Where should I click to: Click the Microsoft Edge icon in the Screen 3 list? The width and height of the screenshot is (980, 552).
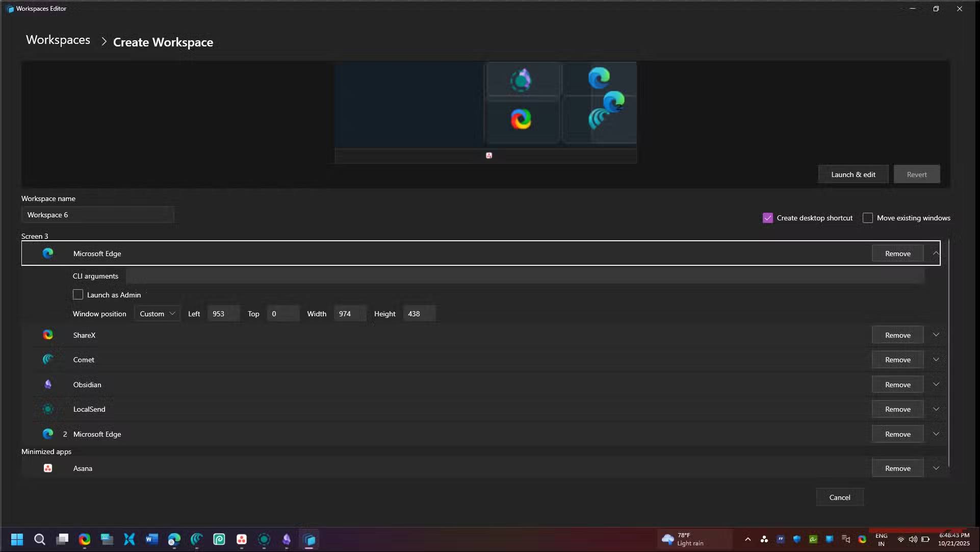coord(48,253)
